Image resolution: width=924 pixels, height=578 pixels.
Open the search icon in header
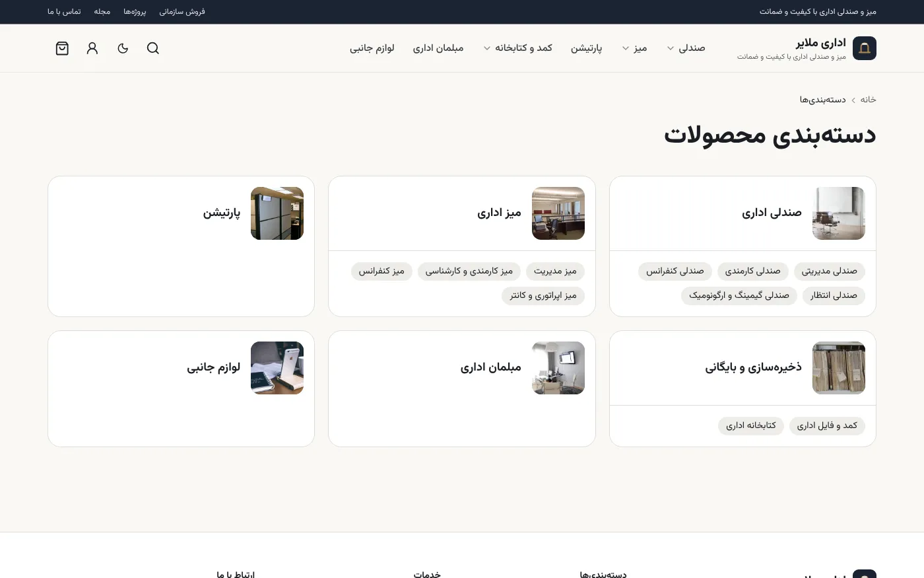coord(153,48)
